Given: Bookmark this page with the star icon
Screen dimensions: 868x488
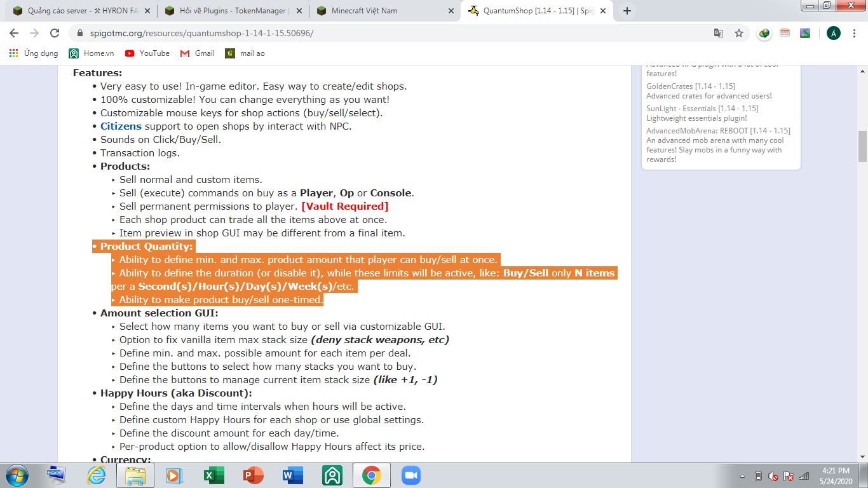Looking at the screenshot, I should (x=739, y=33).
